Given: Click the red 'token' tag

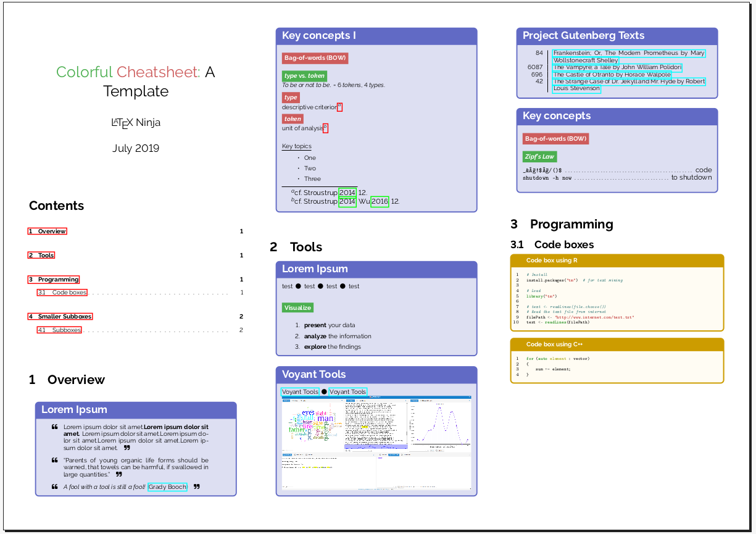Looking at the screenshot, I should click(x=293, y=119).
